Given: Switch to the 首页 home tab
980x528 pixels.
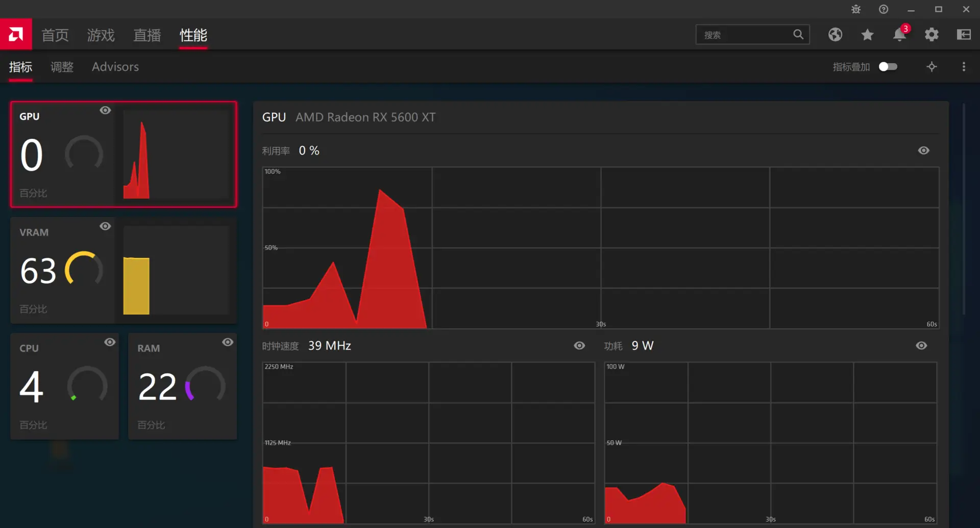Looking at the screenshot, I should [55, 35].
